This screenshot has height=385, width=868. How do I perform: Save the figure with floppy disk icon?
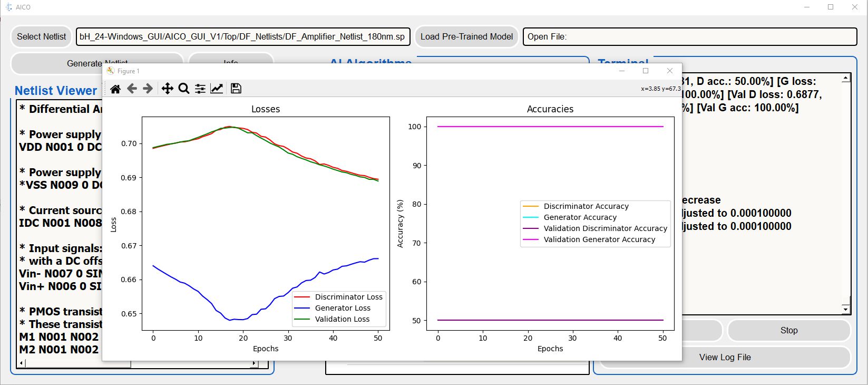tap(236, 89)
